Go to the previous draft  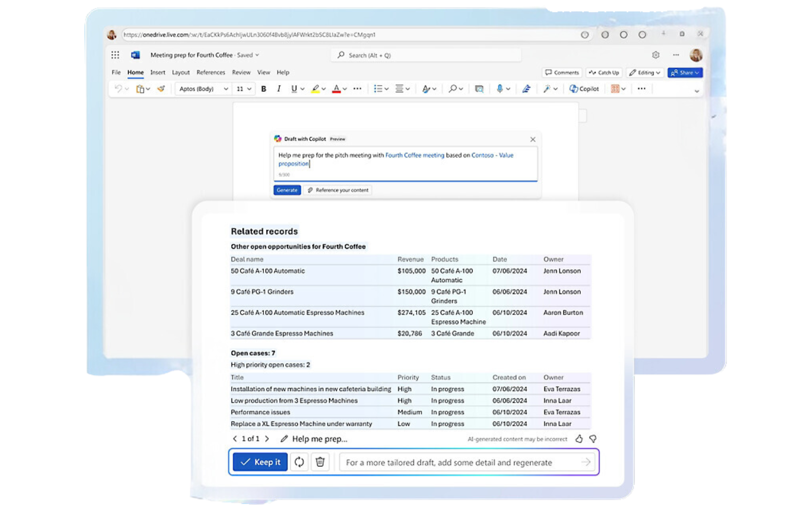pyautogui.click(x=235, y=439)
